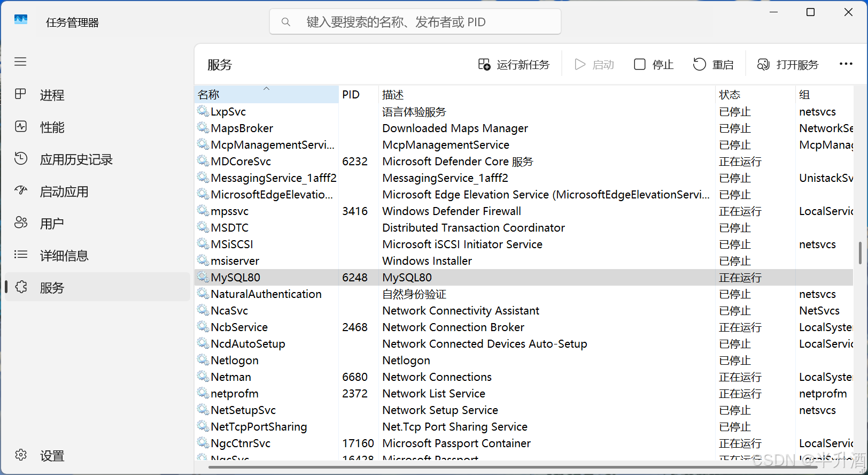Click the NaturalAuthentication service icon
This screenshot has height=475, width=868.
[x=203, y=294]
